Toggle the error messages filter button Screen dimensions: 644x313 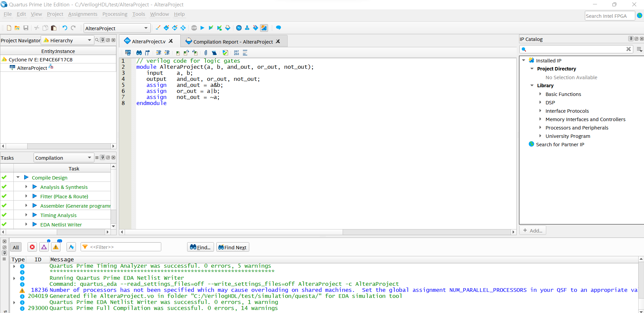click(x=32, y=247)
